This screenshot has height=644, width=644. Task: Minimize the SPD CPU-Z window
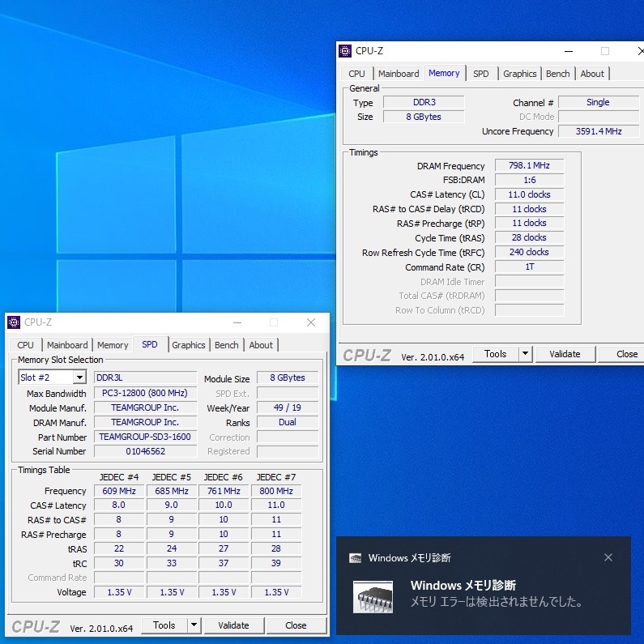pyautogui.click(x=237, y=322)
